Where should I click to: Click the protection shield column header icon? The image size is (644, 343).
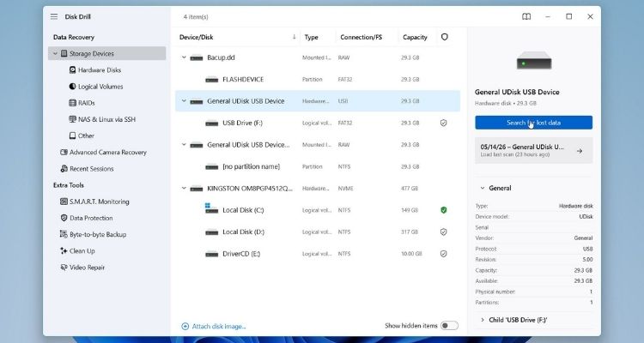pos(445,37)
